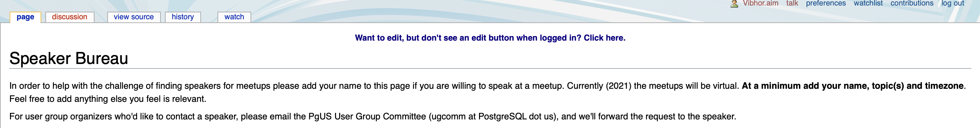Open the user talk link
Image resolution: width=980 pixels, height=128 pixels.
(x=792, y=3)
